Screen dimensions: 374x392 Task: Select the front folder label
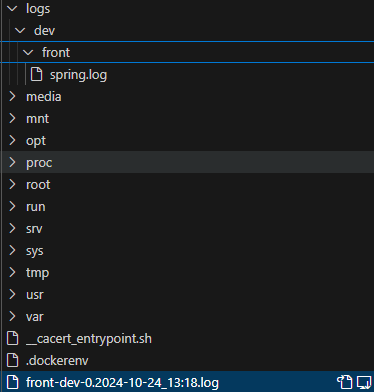[x=56, y=53]
